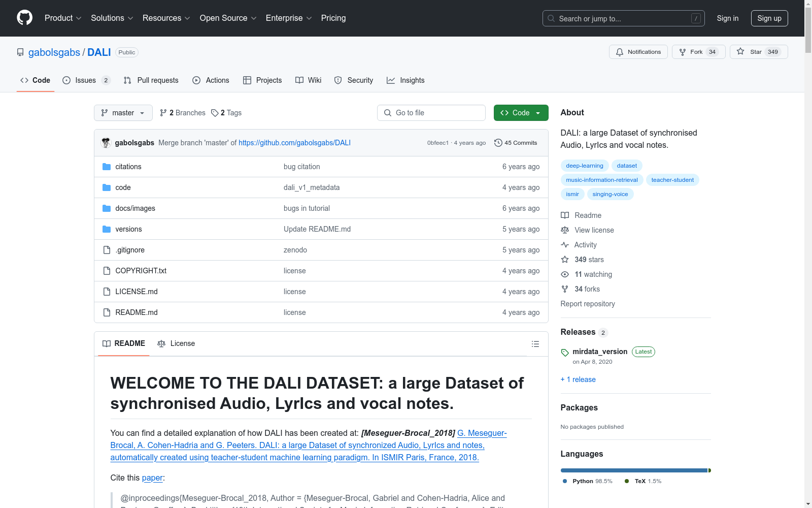This screenshot has height=508, width=812.
Task: Switch to the License tab
Action: point(176,344)
